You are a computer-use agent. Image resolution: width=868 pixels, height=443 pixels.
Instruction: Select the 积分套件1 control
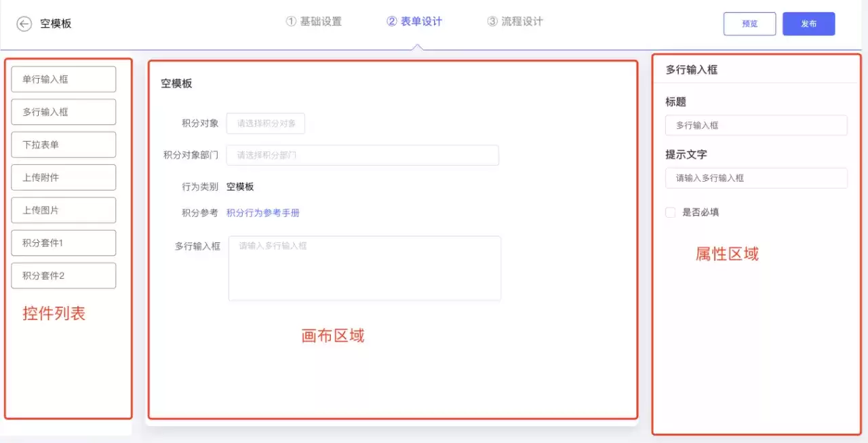(64, 243)
